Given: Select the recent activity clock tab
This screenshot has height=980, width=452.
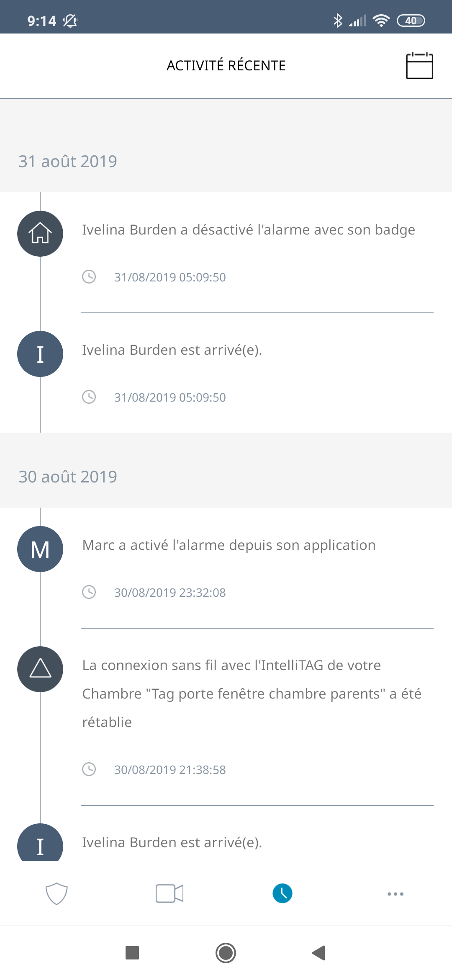Looking at the screenshot, I should pyautogui.click(x=282, y=893).
